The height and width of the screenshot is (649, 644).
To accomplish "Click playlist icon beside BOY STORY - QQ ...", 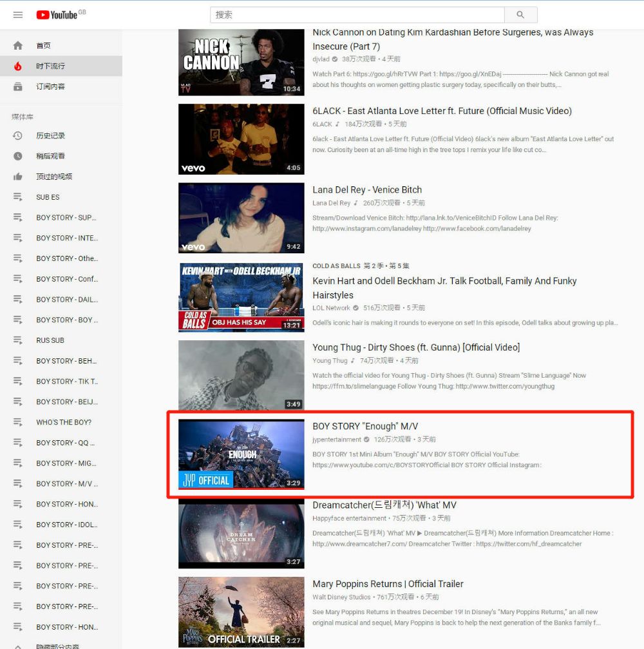I will (x=18, y=443).
